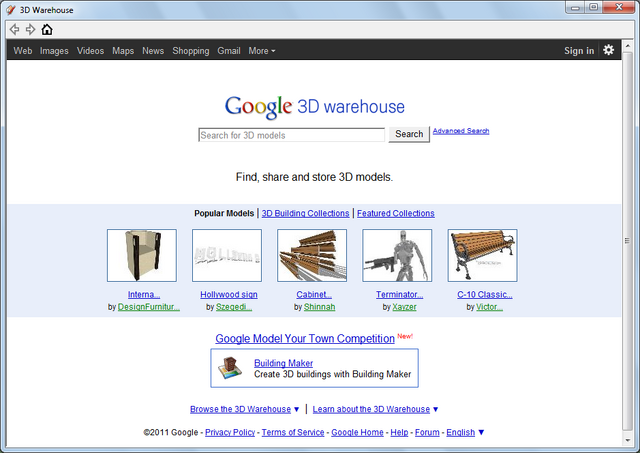Viewport: 640px width, 453px height.
Task: Open the Forum footer link
Action: [x=427, y=433]
